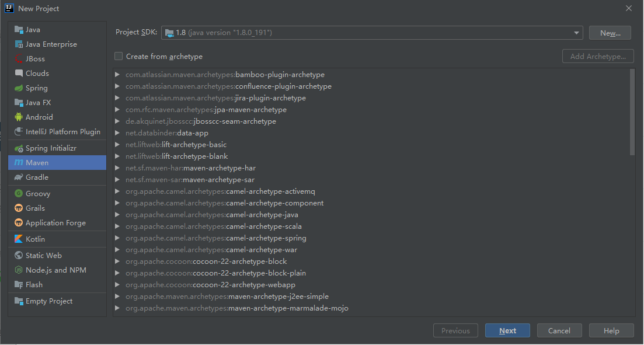Click the Cancel button

(x=559, y=330)
